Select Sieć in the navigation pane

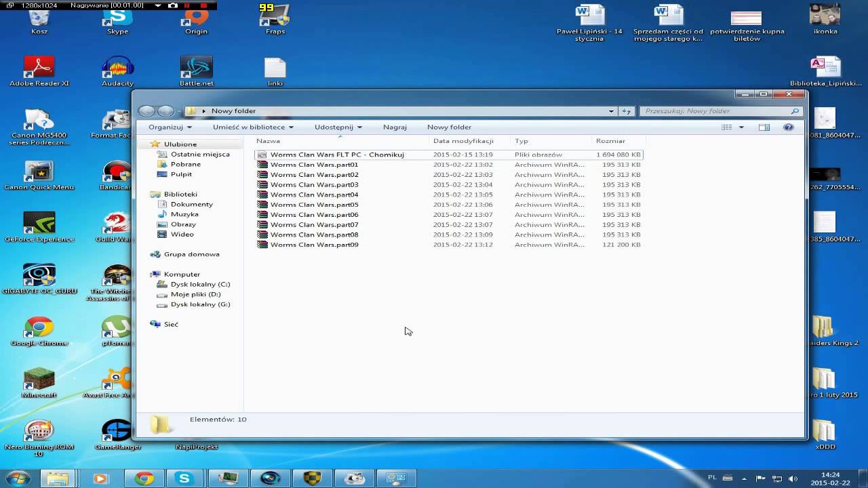(170, 325)
